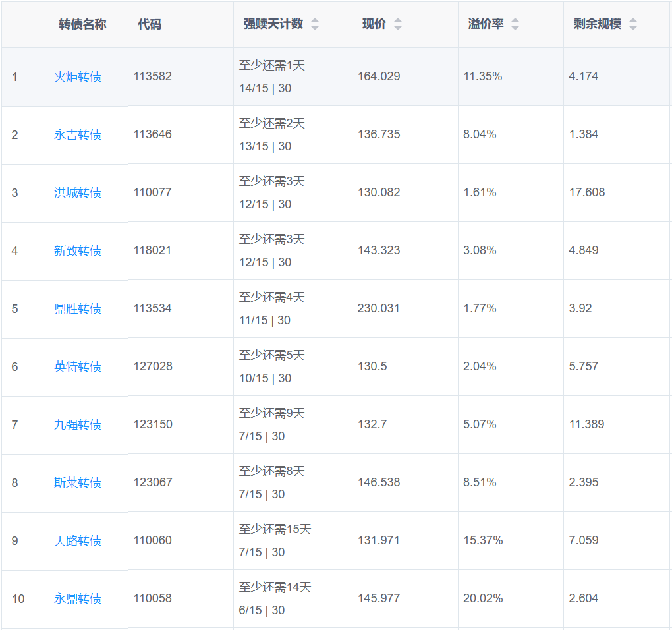672x630 pixels.
Task: Open the 火炬转债 bond link
Action: (78, 77)
